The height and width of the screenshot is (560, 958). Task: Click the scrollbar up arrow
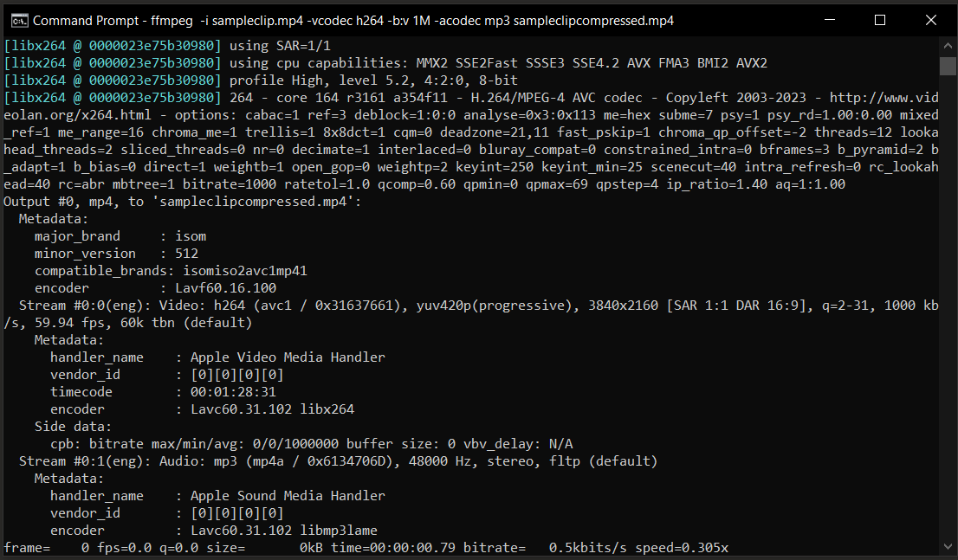coord(948,45)
